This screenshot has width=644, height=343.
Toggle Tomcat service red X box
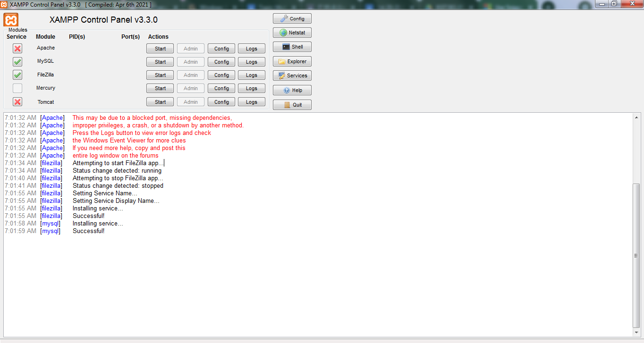tap(17, 102)
